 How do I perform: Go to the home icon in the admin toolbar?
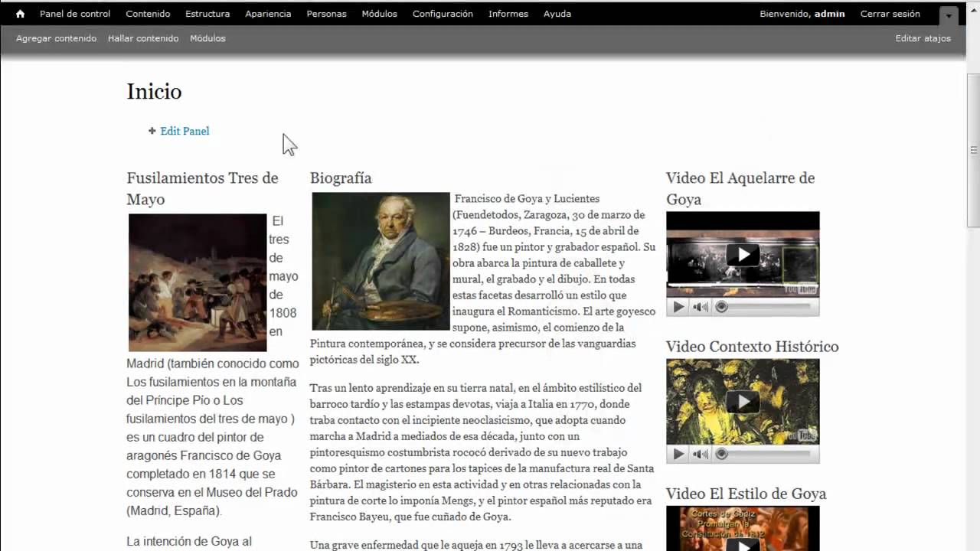click(20, 14)
